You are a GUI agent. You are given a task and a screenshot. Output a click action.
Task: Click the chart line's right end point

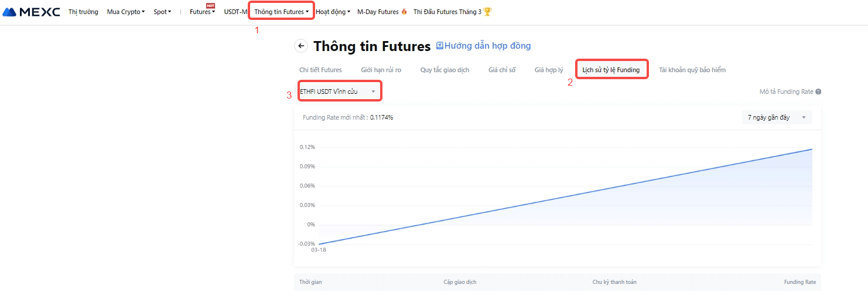(x=812, y=149)
